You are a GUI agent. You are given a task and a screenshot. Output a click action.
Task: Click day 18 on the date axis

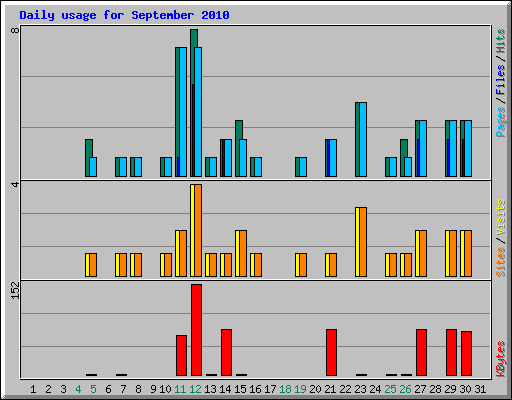point(285,389)
